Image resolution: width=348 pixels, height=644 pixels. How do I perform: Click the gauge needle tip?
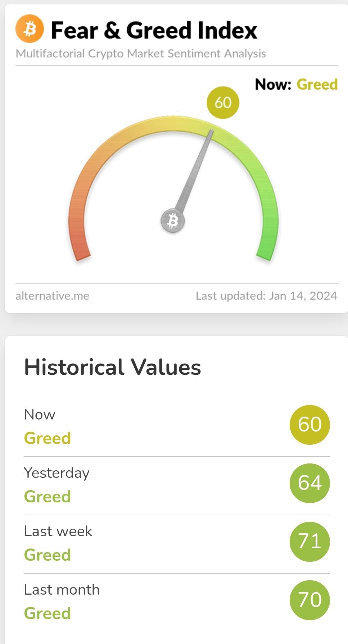[x=212, y=131]
